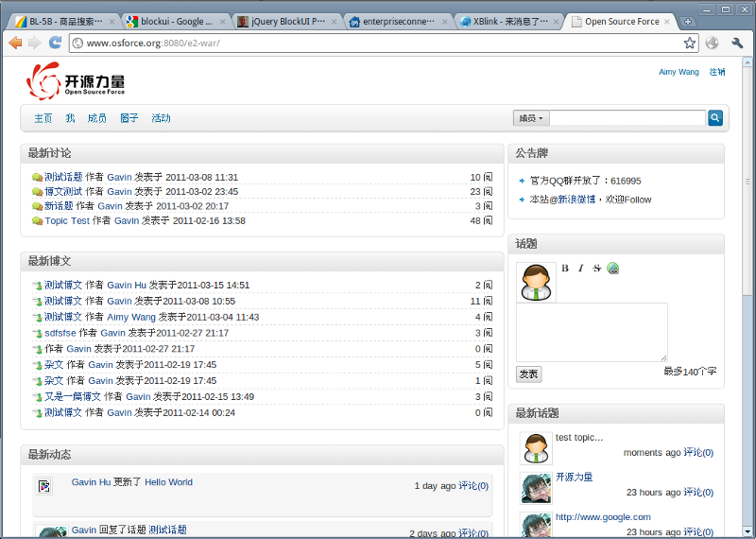Click speech bubble icon beside Topic Test
The image size is (756, 539).
pyautogui.click(x=38, y=221)
